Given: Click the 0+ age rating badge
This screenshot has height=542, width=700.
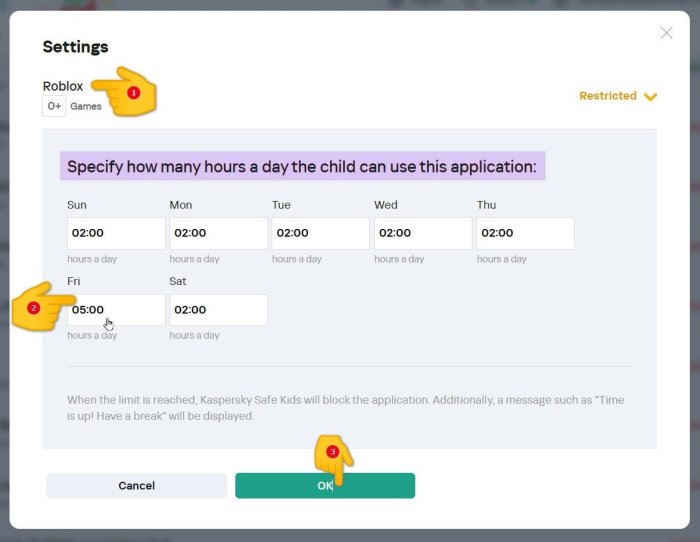Looking at the screenshot, I should 54,106.
